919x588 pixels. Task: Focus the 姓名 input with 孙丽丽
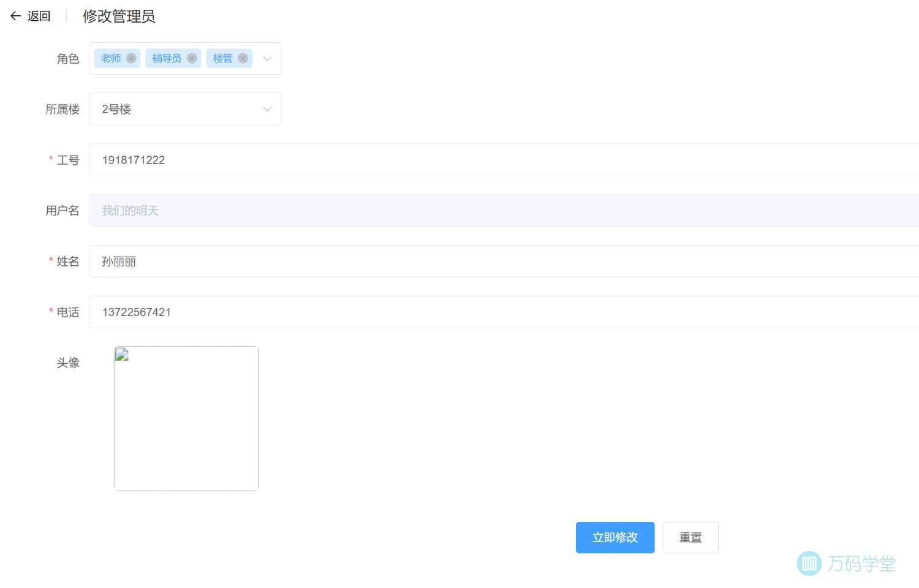coord(504,262)
